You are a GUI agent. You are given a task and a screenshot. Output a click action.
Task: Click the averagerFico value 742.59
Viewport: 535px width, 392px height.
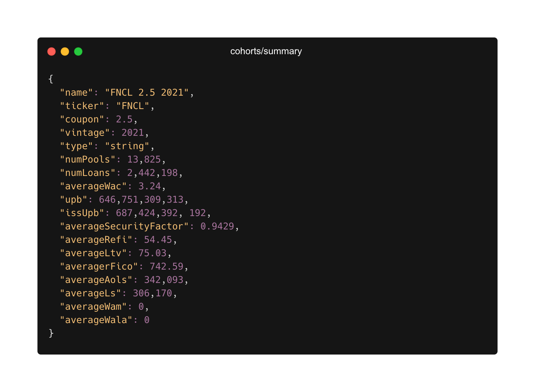167,267
